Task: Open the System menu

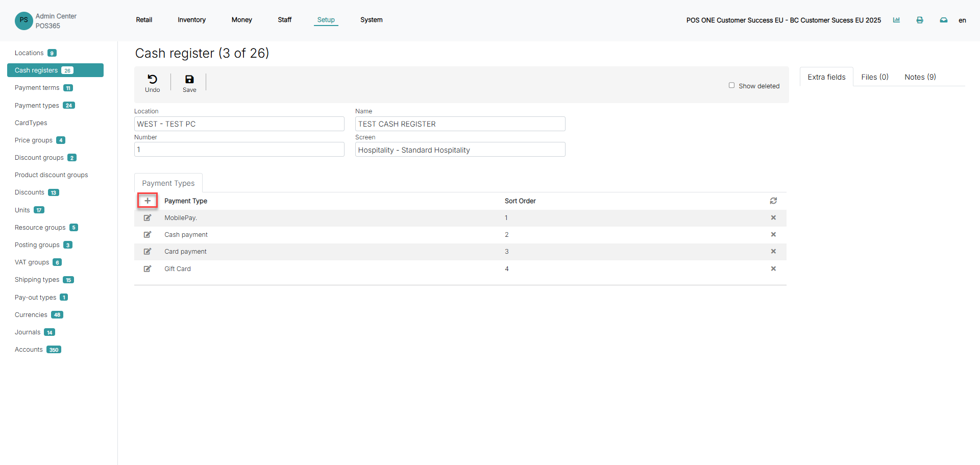Action: (x=371, y=20)
